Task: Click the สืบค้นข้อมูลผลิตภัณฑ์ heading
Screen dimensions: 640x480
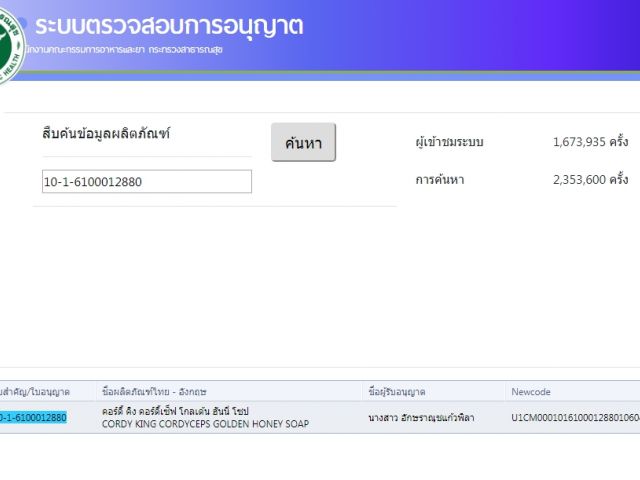Action: coord(106,133)
